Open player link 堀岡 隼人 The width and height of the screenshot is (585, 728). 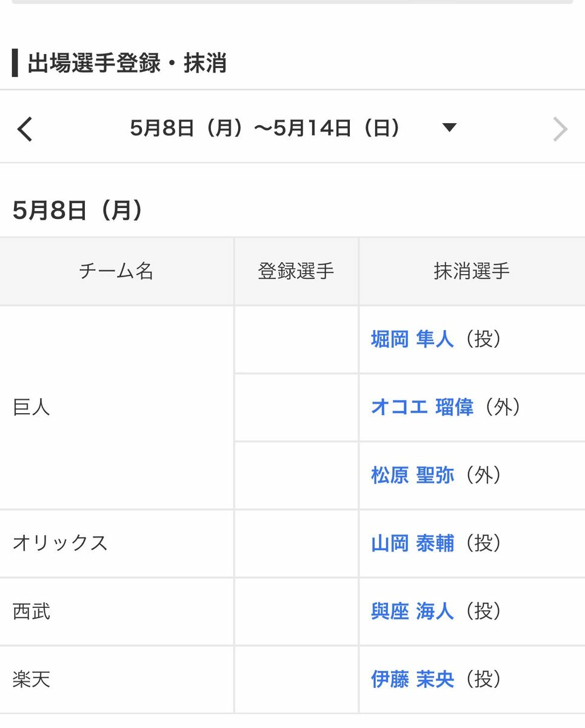(412, 339)
